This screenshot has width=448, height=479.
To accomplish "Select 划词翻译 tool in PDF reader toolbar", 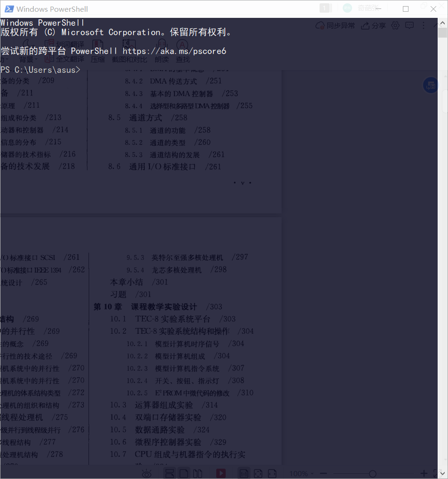I will coord(65,44).
